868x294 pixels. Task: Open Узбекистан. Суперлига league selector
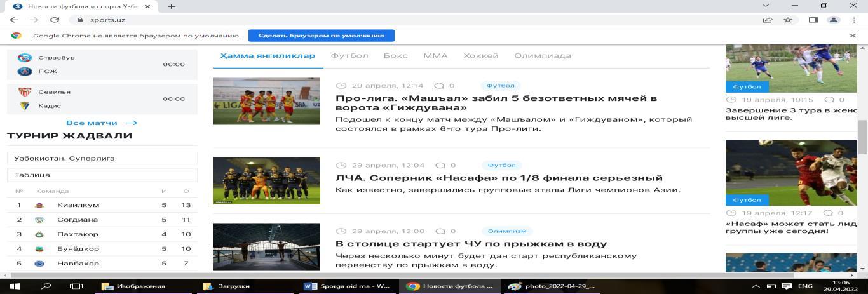tap(102, 158)
